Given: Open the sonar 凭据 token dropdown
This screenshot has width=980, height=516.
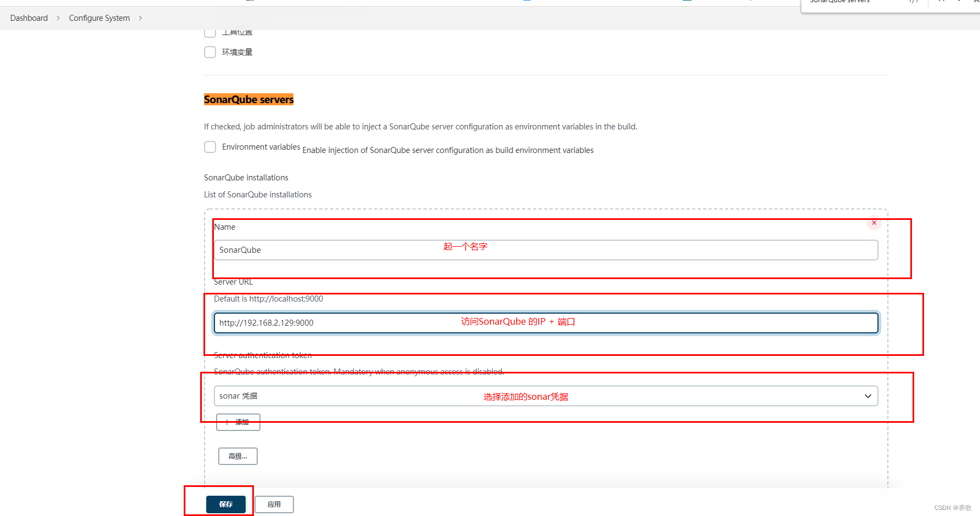Looking at the screenshot, I should pyautogui.click(x=546, y=396).
